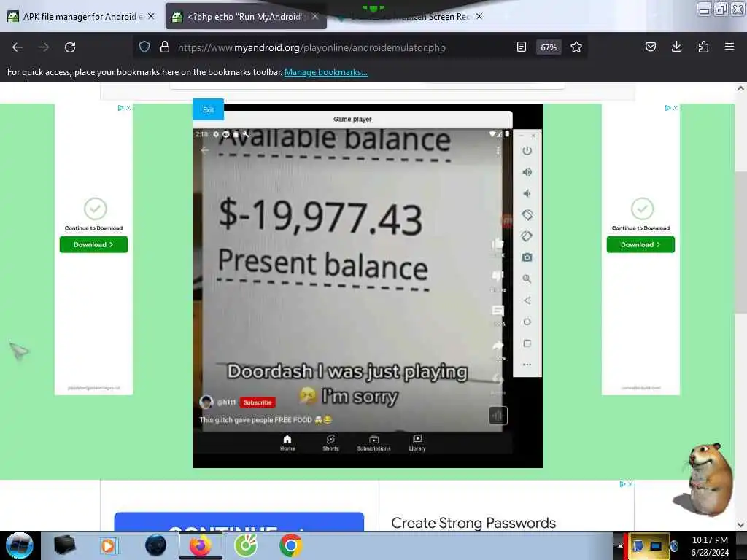Tap the remix icon on the short
The image size is (747, 560).
pyautogui.click(x=498, y=379)
